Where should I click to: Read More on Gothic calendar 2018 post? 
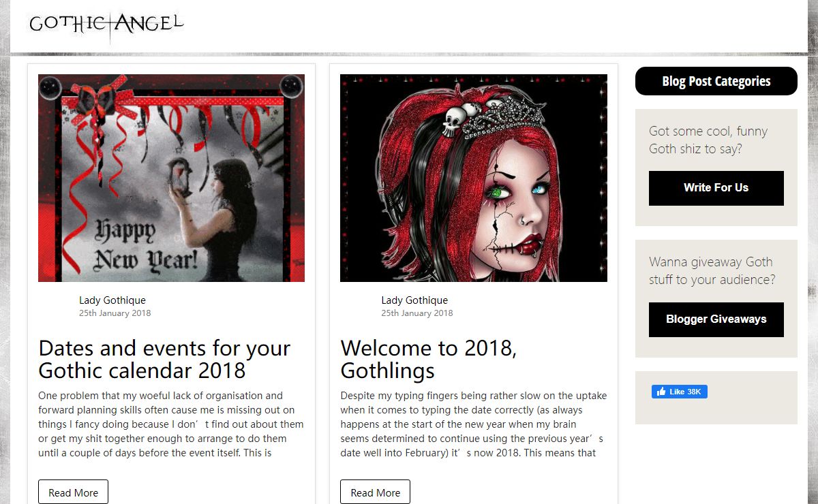point(73,492)
